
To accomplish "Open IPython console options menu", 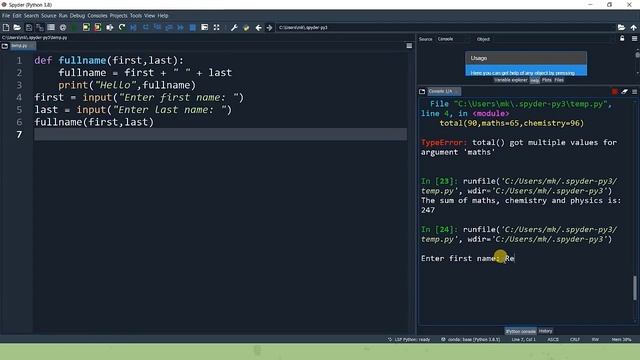I will (x=634, y=91).
